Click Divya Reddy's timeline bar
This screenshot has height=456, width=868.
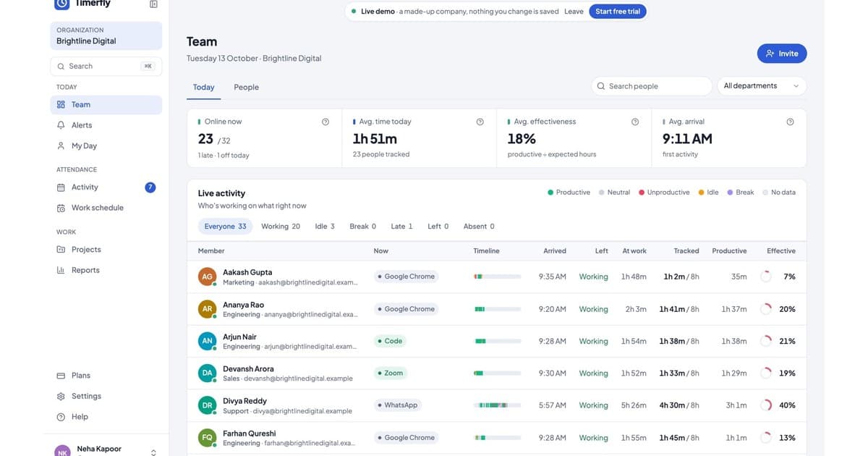[x=498, y=405]
